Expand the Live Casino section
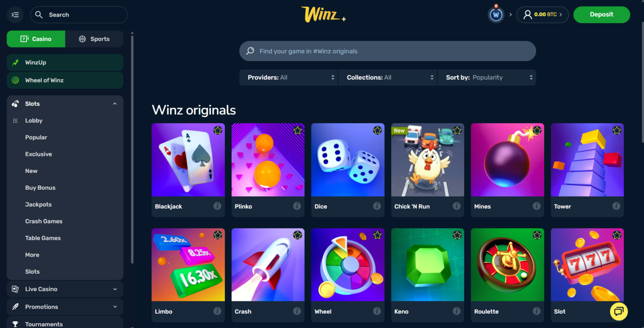 [65, 289]
